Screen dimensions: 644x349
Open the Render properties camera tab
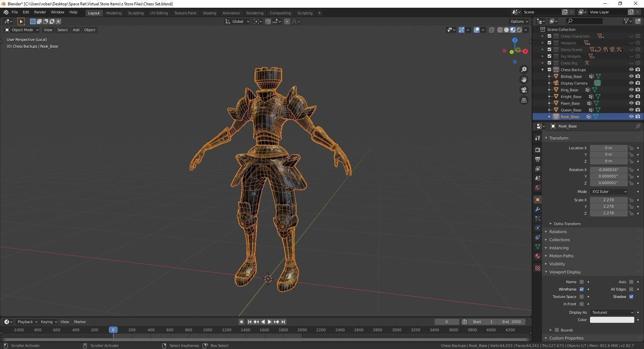538,150
